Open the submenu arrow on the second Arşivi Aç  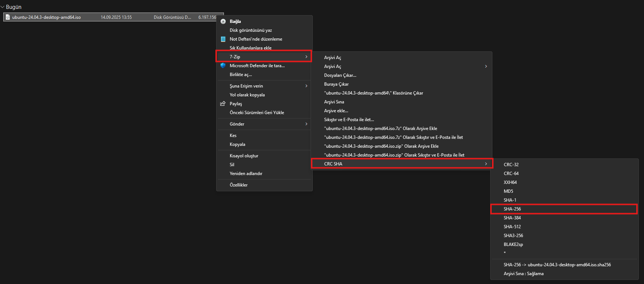pos(486,66)
